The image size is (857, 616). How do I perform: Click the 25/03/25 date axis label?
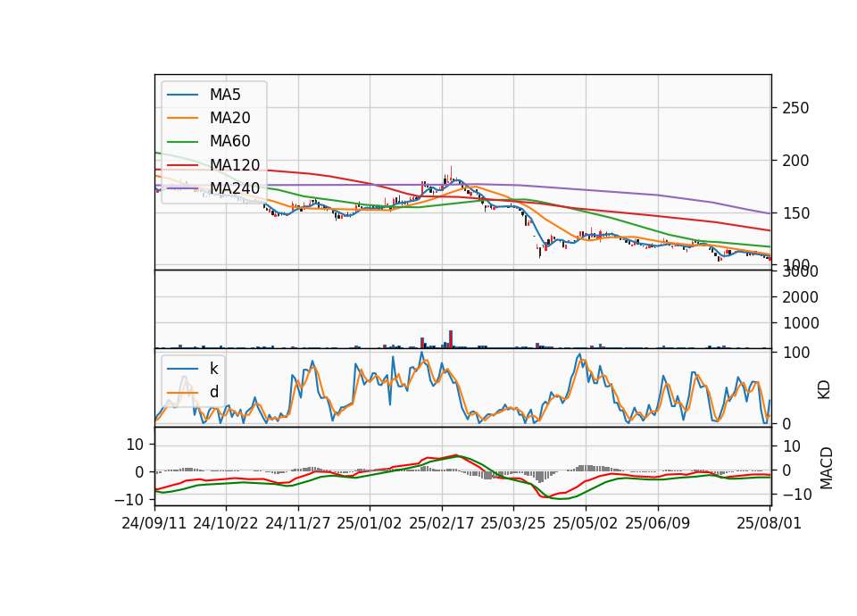pyautogui.click(x=513, y=524)
